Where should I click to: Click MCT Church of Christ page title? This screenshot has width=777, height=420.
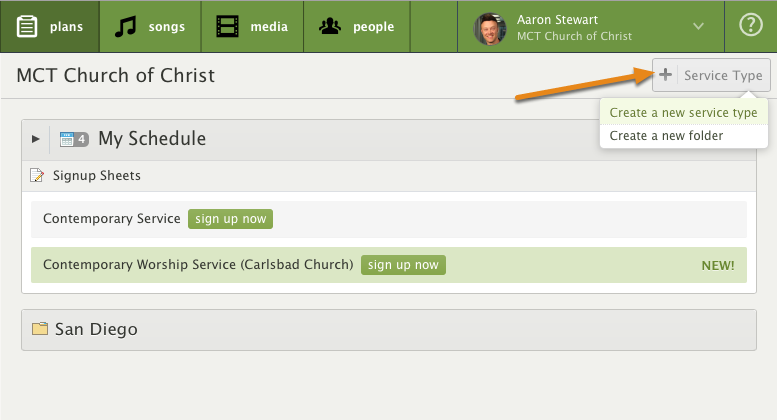click(x=115, y=75)
